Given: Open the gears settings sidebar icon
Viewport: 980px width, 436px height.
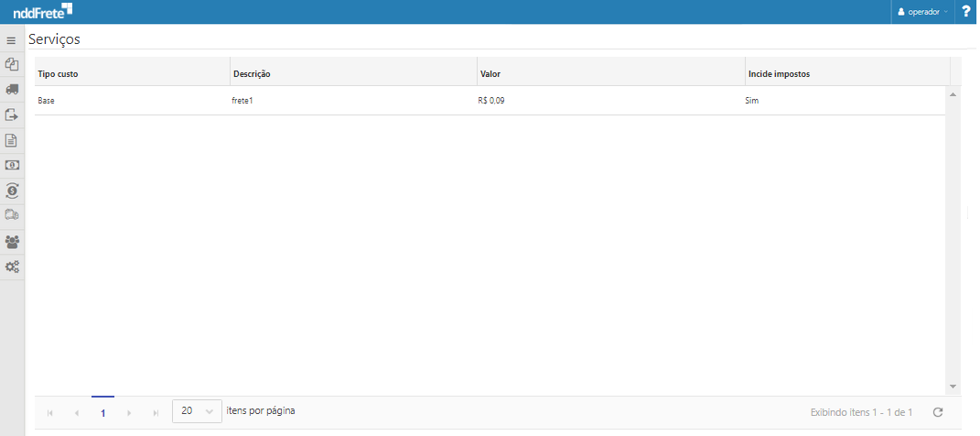Looking at the screenshot, I should pyautogui.click(x=12, y=267).
